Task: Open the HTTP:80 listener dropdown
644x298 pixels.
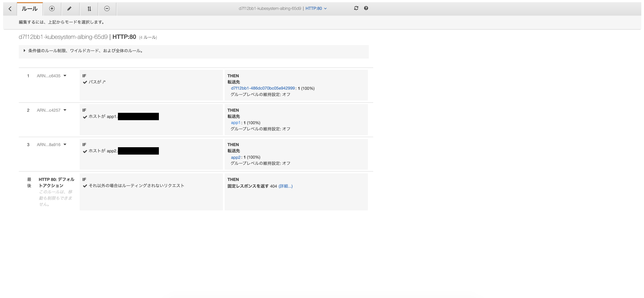Action: coord(316,8)
